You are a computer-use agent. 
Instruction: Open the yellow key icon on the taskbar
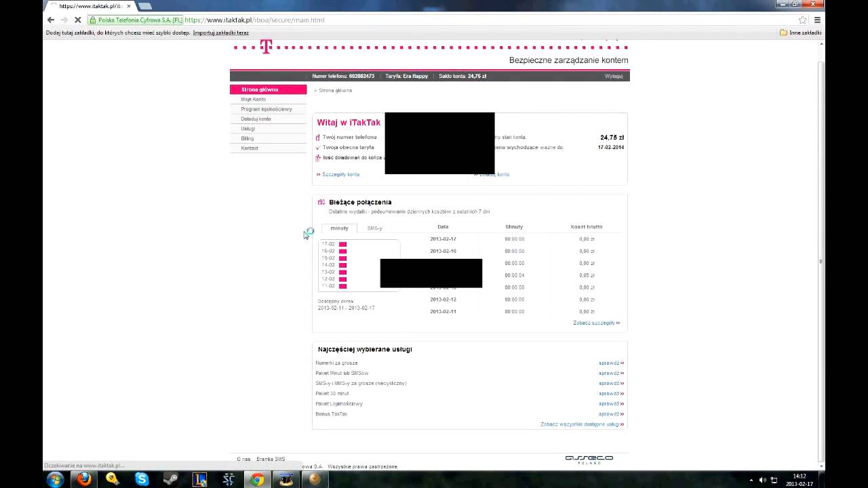113,479
